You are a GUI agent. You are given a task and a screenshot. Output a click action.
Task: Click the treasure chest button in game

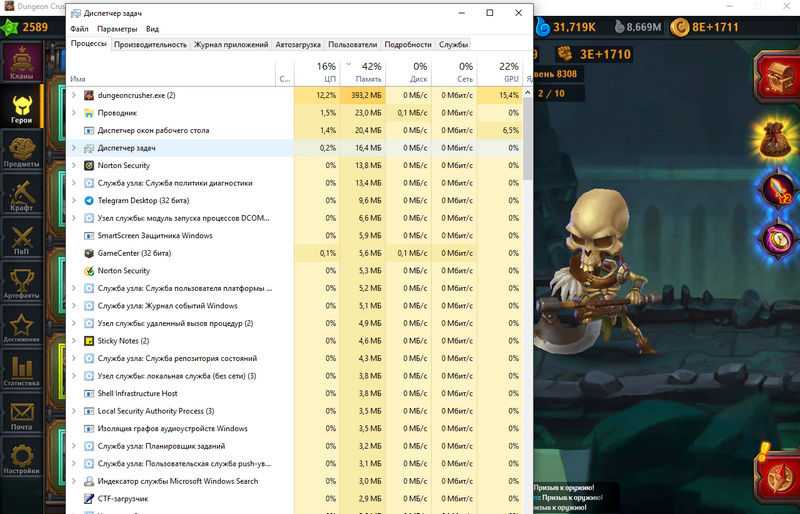point(778,75)
